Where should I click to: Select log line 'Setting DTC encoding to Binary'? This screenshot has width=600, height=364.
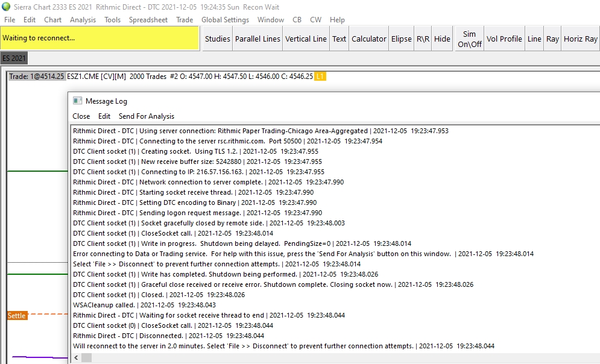195,202
